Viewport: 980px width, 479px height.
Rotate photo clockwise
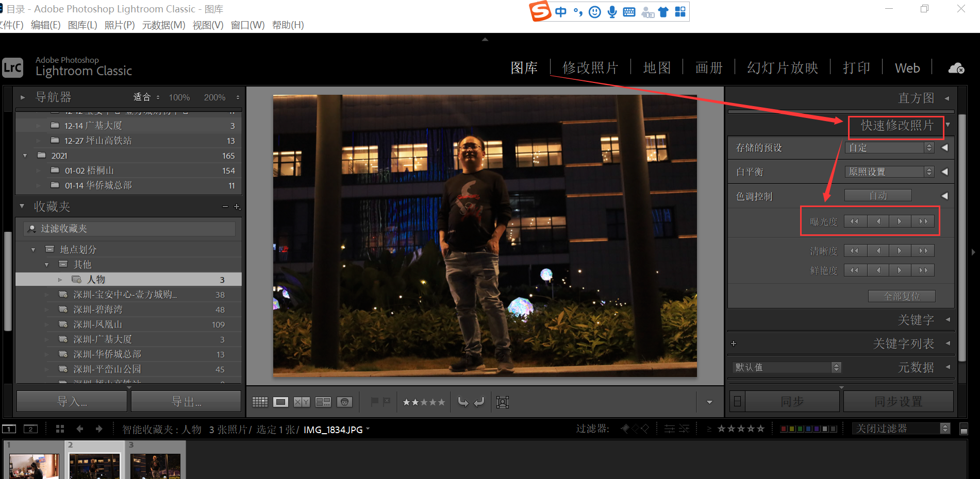point(479,402)
